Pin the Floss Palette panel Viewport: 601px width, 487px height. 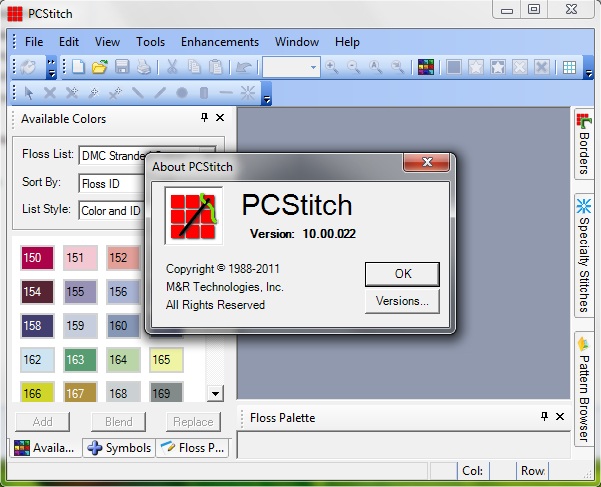pyautogui.click(x=544, y=416)
